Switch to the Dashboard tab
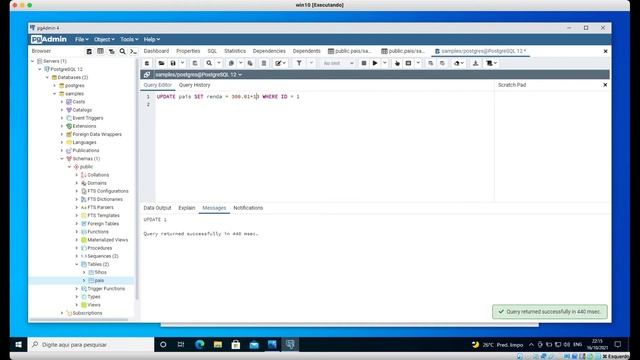This screenshot has height=360, width=640. coord(156,51)
